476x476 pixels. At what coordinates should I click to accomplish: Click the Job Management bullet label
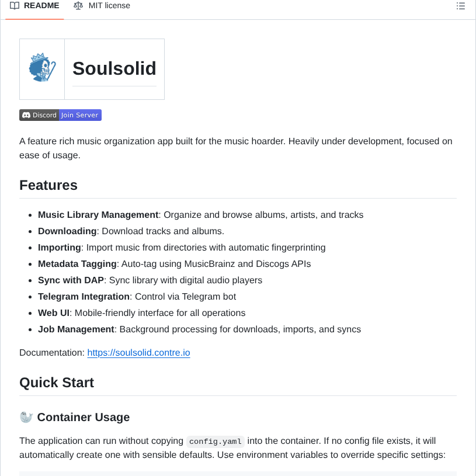[x=76, y=329]
